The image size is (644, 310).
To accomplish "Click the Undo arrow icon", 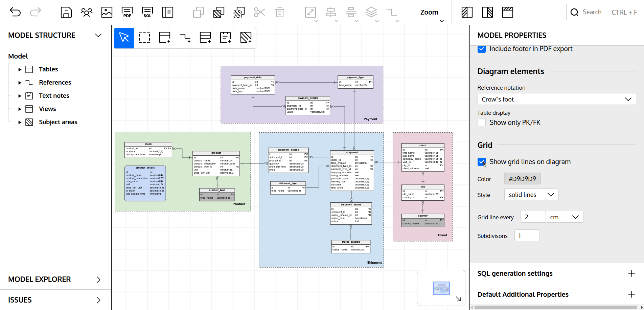I will [x=15, y=12].
